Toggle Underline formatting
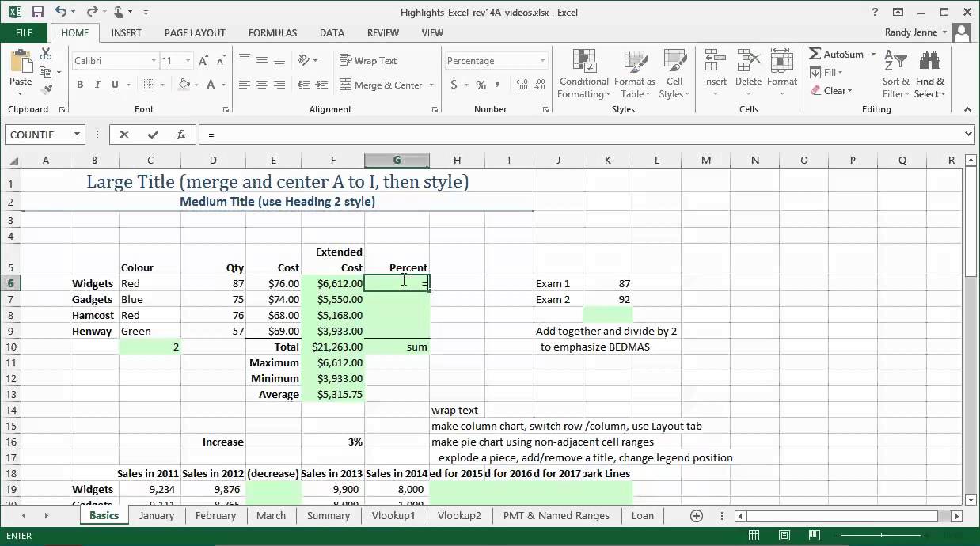The height and width of the screenshot is (546, 980). (115, 85)
